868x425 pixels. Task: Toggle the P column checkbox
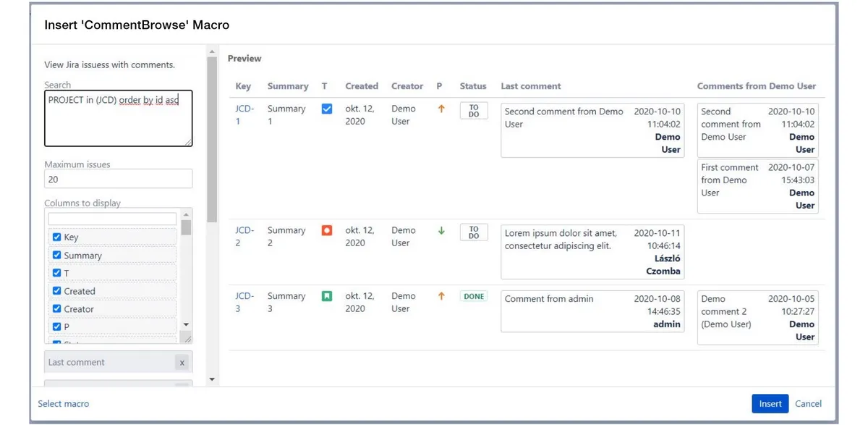56,327
